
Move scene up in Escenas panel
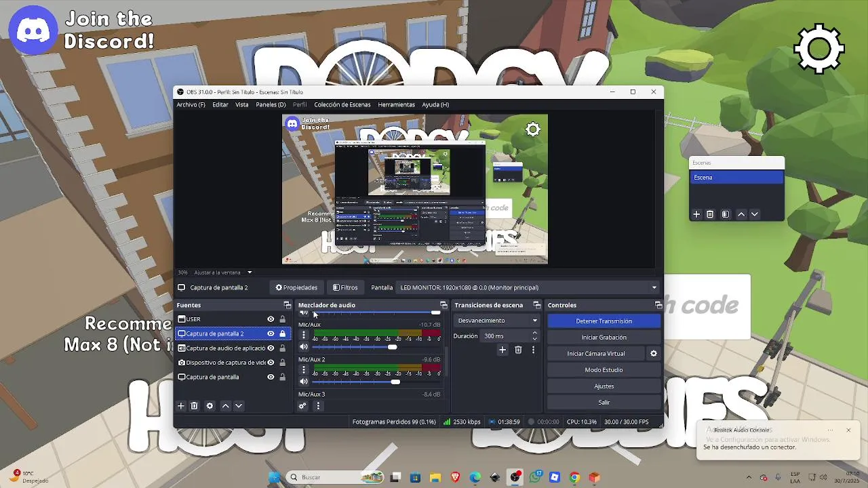(x=741, y=214)
